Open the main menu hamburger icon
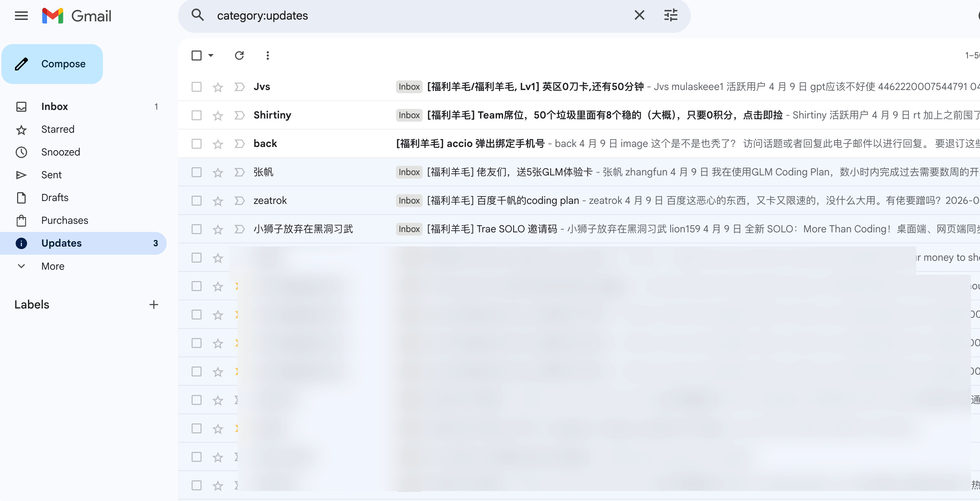This screenshot has height=501, width=980. [21, 16]
